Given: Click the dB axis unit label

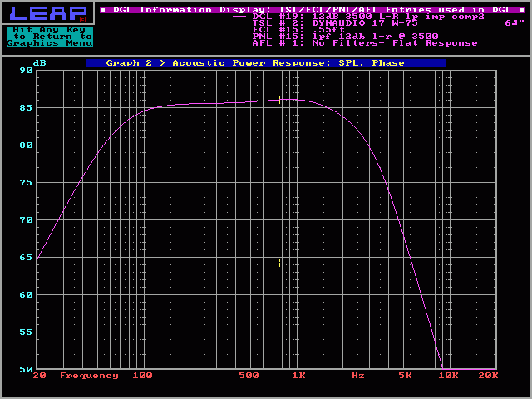Looking at the screenshot, I should (x=40, y=63).
